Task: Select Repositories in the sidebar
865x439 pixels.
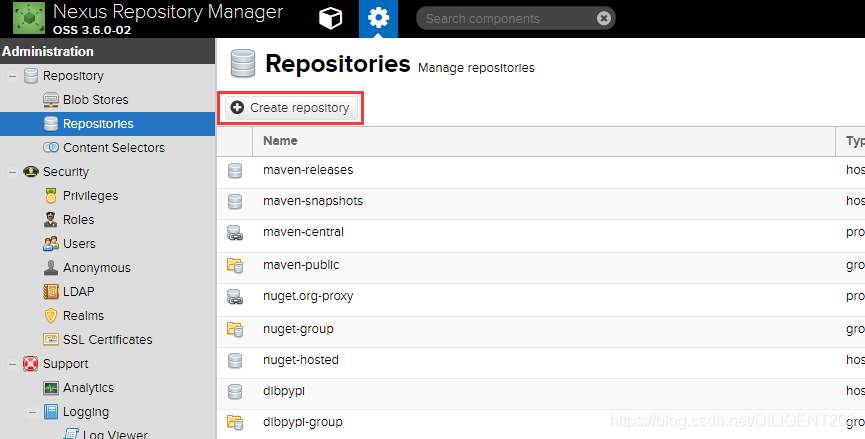Action: pos(98,124)
